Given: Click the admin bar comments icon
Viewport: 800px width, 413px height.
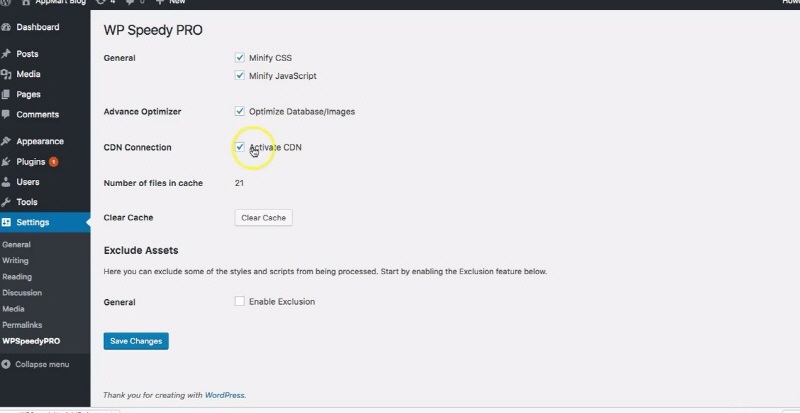Looking at the screenshot, I should [129, 2].
